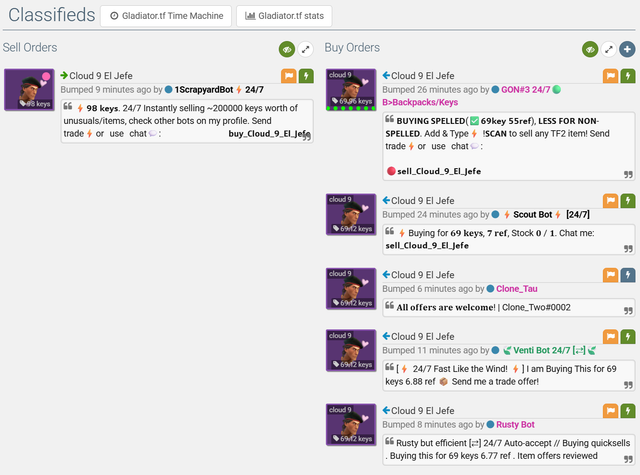Screen dimensions: 640x475
Task: Click Cloud 9 El Jefe title in sell order
Action: (101, 76)
